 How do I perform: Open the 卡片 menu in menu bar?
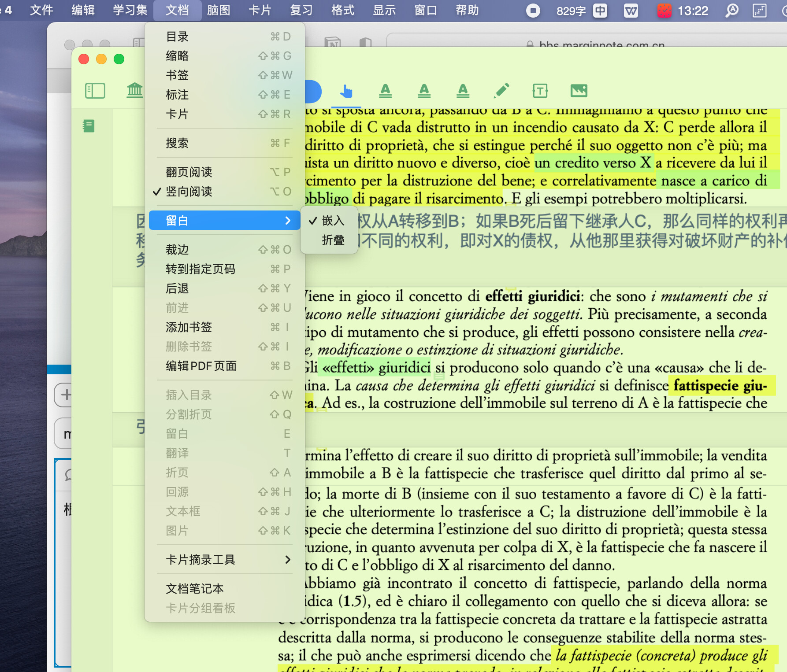pos(260,10)
